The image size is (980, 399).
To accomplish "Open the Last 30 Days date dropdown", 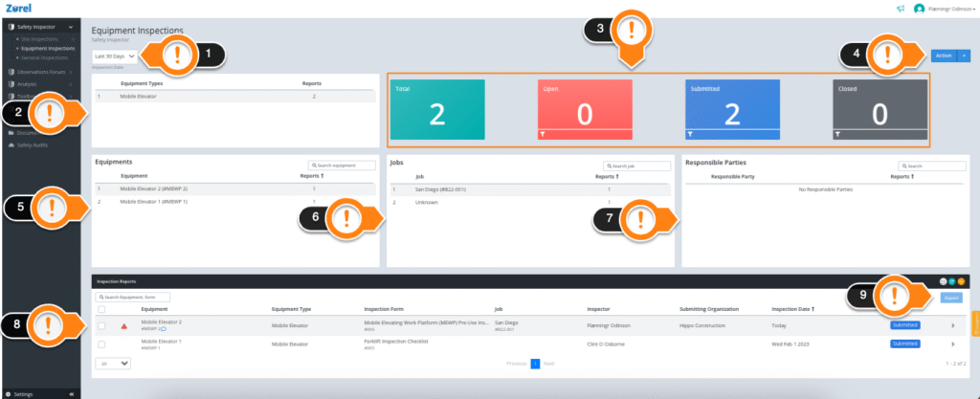I will (115, 55).
